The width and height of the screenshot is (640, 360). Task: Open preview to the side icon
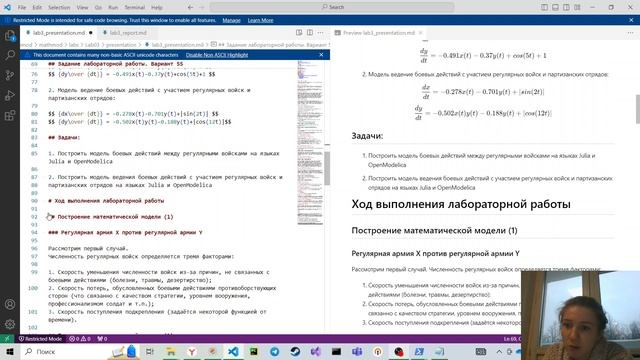coord(299,33)
